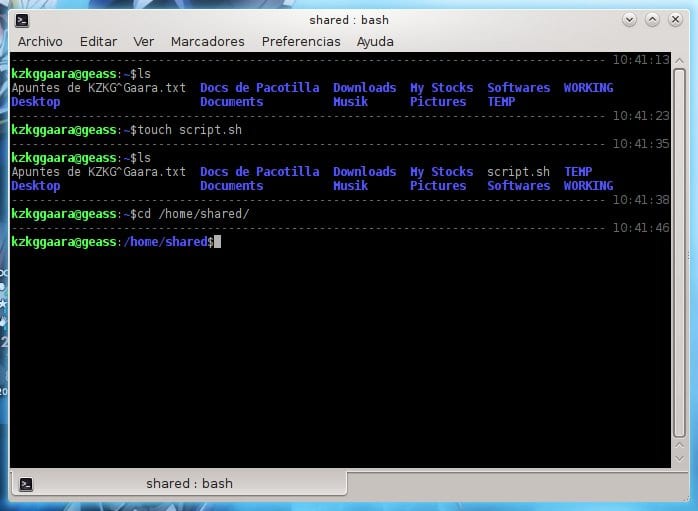
Task: Maximize the Konsole window
Action: [653, 20]
